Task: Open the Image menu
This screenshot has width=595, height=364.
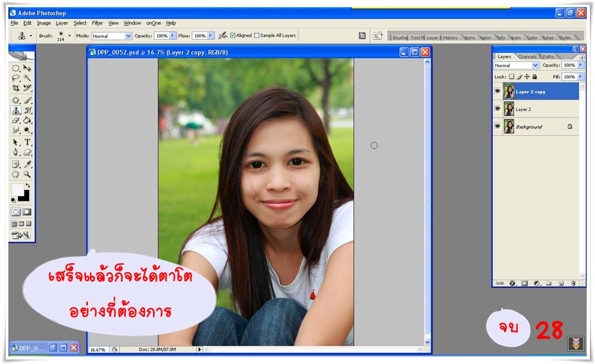Action: 44,23
